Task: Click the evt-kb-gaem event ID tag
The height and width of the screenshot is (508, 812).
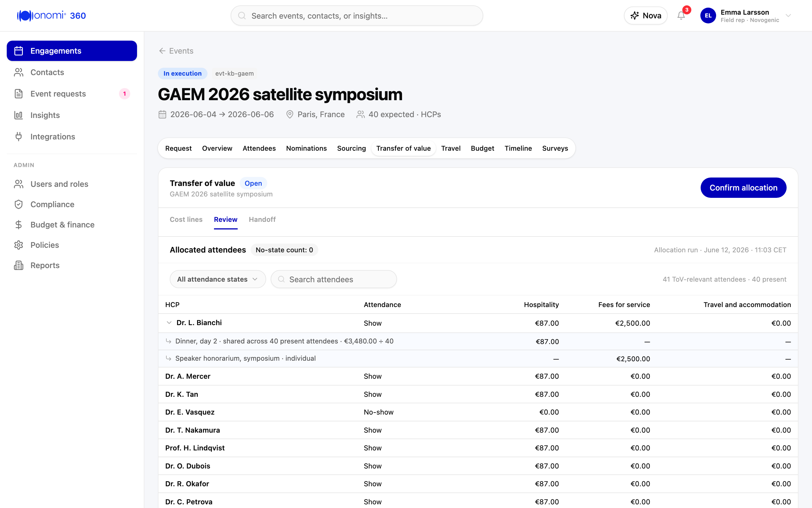Action: click(x=235, y=73)
